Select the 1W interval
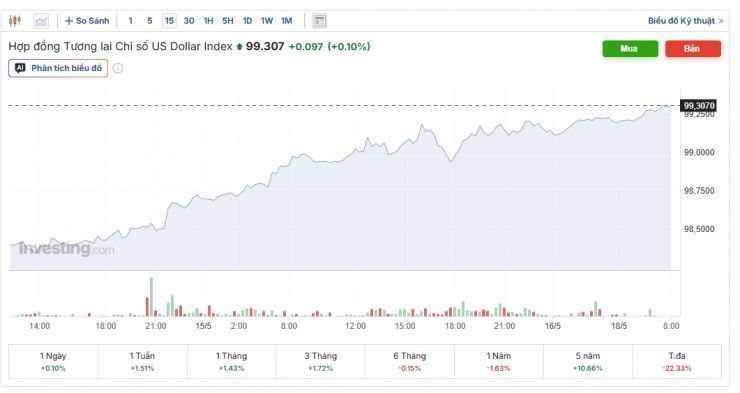Image resolution: width=740 pixels, height=393 pixels. (x=267, y=21)
